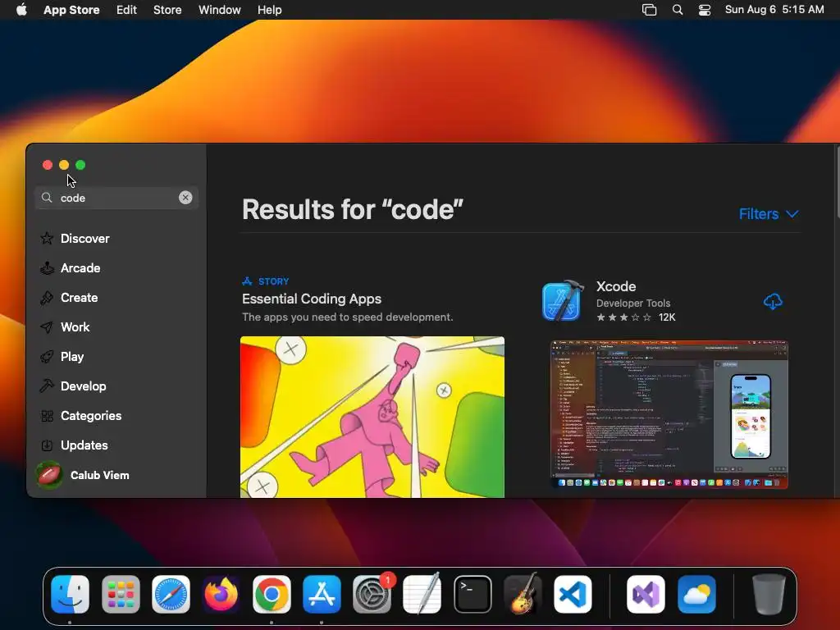Expand the Filters dropdown
The width and height of the screenshot is (840, 630).
point(768,214)
